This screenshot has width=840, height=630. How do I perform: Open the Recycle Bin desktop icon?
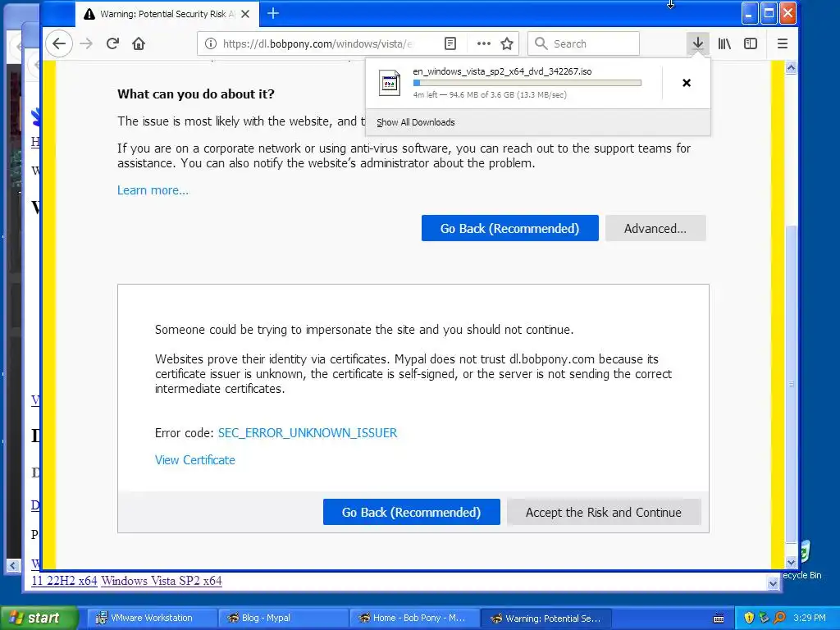click(804, 559)
